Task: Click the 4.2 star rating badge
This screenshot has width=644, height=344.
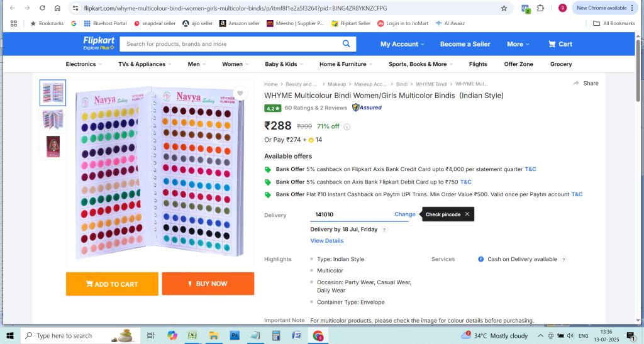Action: point(273,108)
